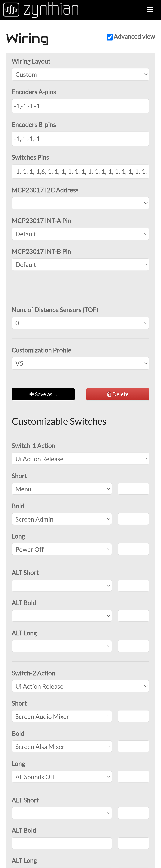Open the Power Off Long dropdown

[62, 549]
